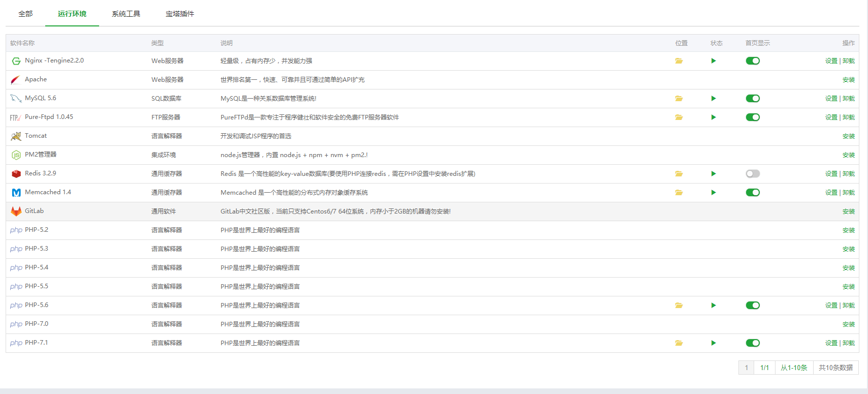Click the 从1-10条 range text
The image size is (868, 394).
[794, 368]
